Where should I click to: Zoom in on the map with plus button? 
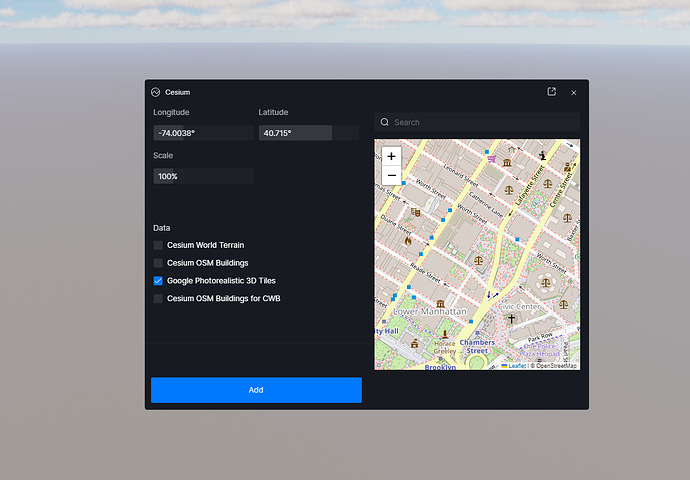[x=391, y=156]
